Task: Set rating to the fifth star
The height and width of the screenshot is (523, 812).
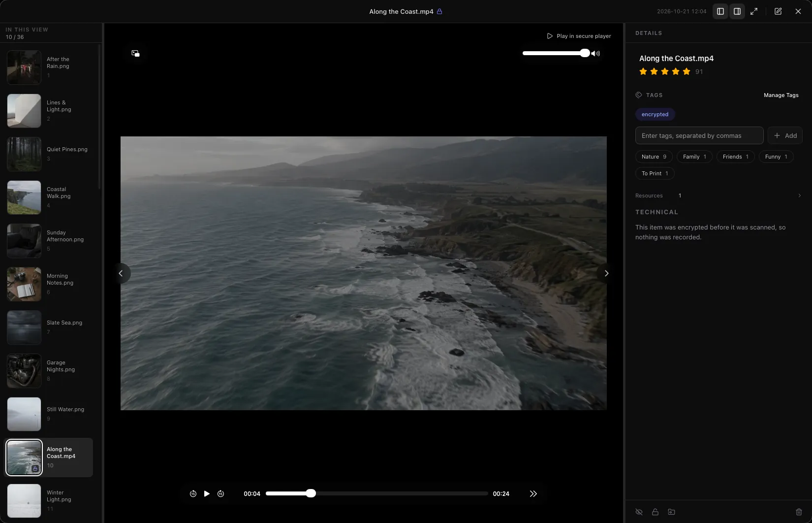Action: pyautogui.click(x=687, y=71)
